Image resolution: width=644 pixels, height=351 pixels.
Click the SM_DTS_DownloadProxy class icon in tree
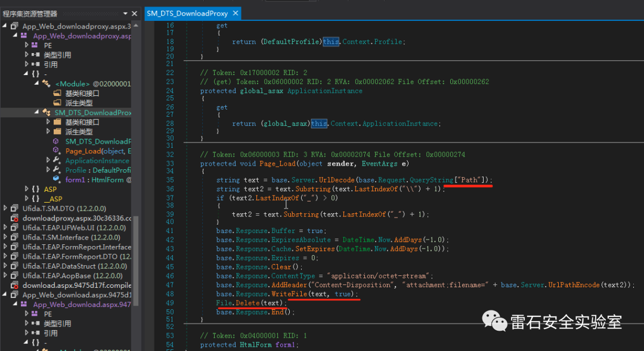pos(46,113)
